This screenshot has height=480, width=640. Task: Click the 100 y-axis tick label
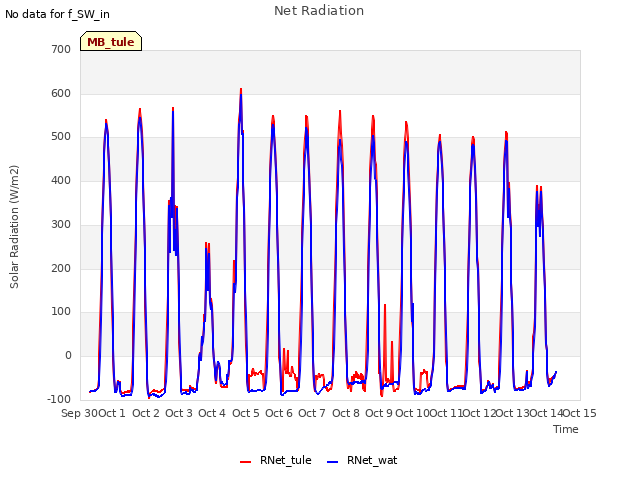(x=61, y=311)
